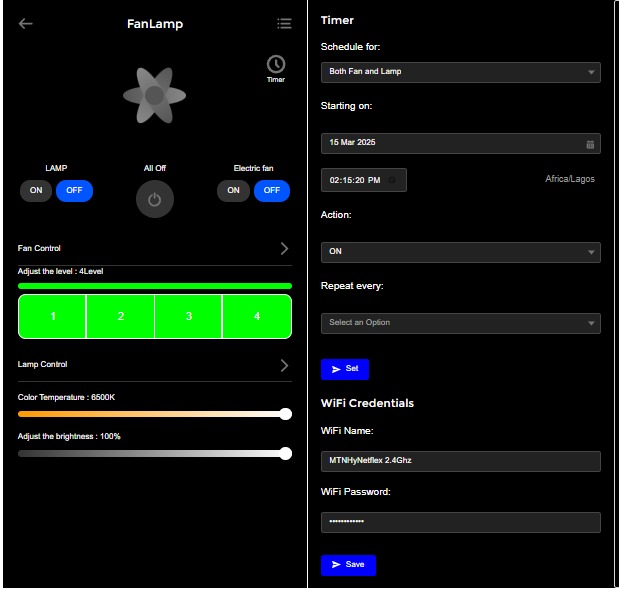Turn the LAMP switch OFF
Image resolution: width=619 pixels, height=593 pixels.
click(x=74, y=190)
